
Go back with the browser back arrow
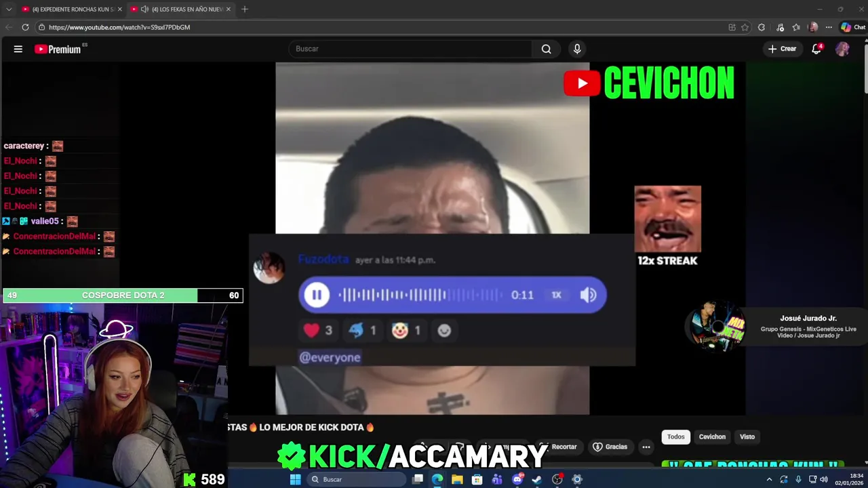[x=9, y=27]
